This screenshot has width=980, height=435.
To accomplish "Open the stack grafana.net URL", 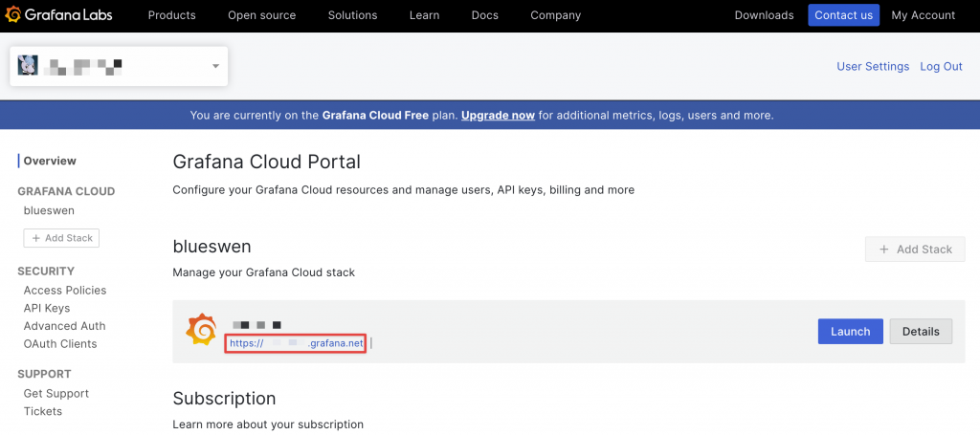I will point(296,343).
